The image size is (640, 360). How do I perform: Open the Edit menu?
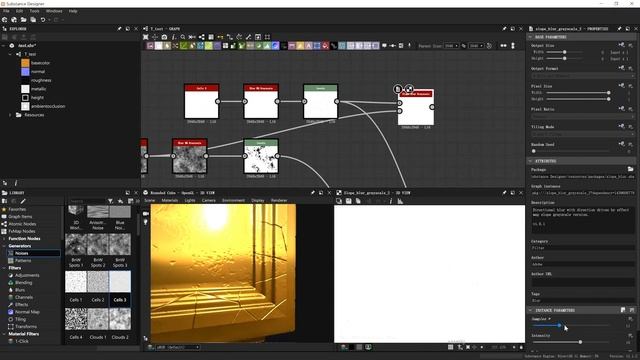click(19, 11)
